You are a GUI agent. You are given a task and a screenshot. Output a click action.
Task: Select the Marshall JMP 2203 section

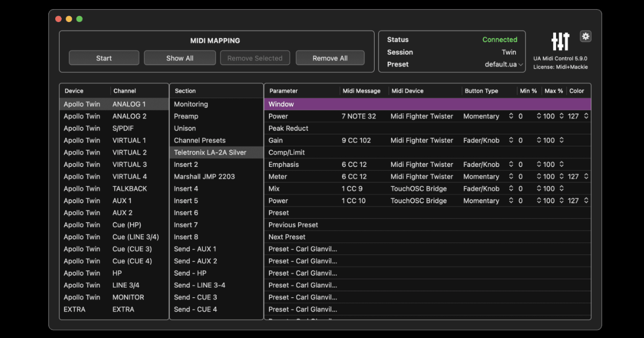[x=216, y=177]
